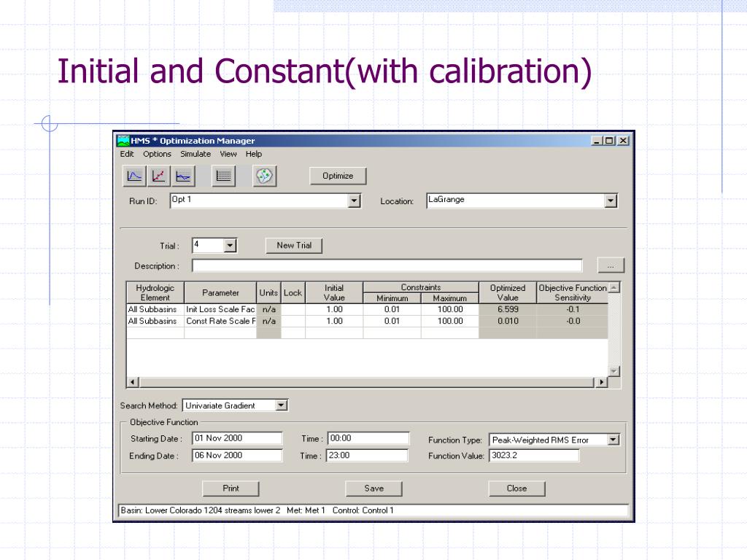Viewport: 747px width, 560px height.
Task: Expand the Search Method dropdown
Action: tap(282, 405)
